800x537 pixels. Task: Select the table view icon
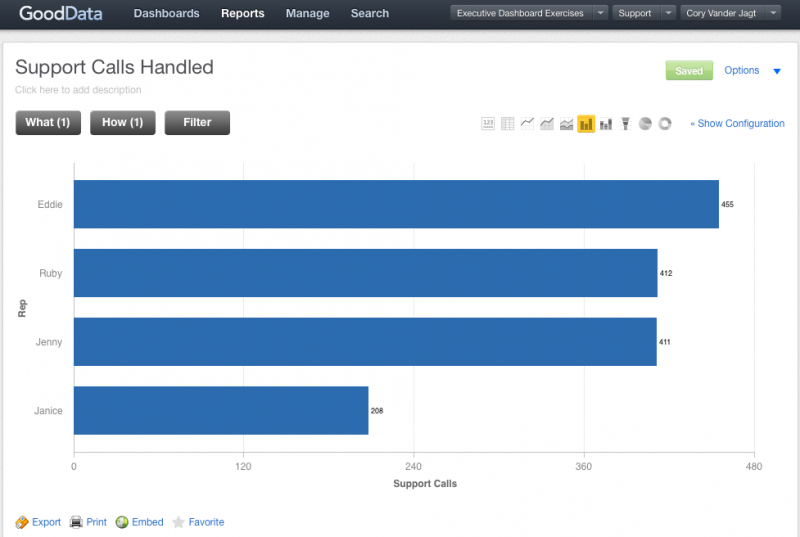508,124
